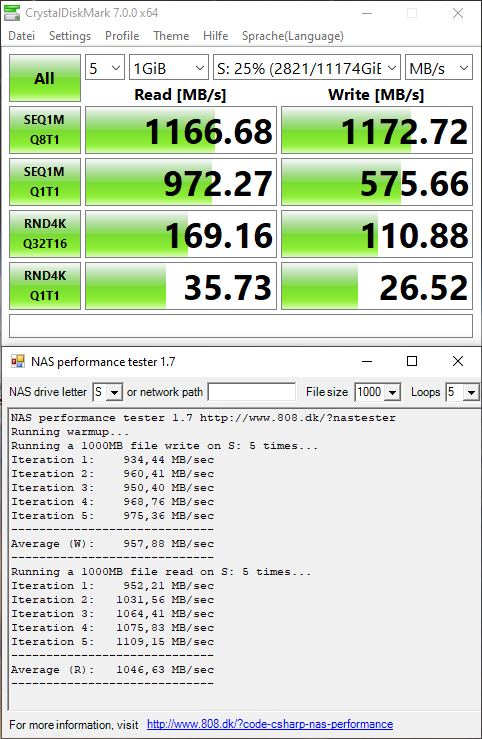Expand the test count dropdown showing 5

[105, 69]
